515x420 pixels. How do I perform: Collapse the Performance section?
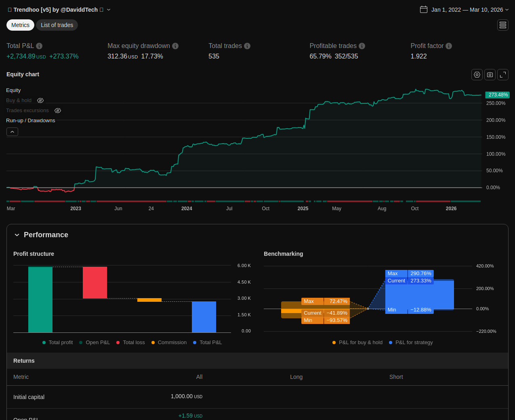(x=17, y=235)
